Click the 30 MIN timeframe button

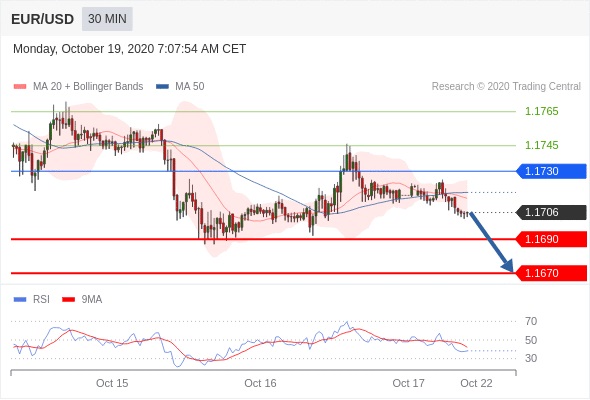[107, 19]
